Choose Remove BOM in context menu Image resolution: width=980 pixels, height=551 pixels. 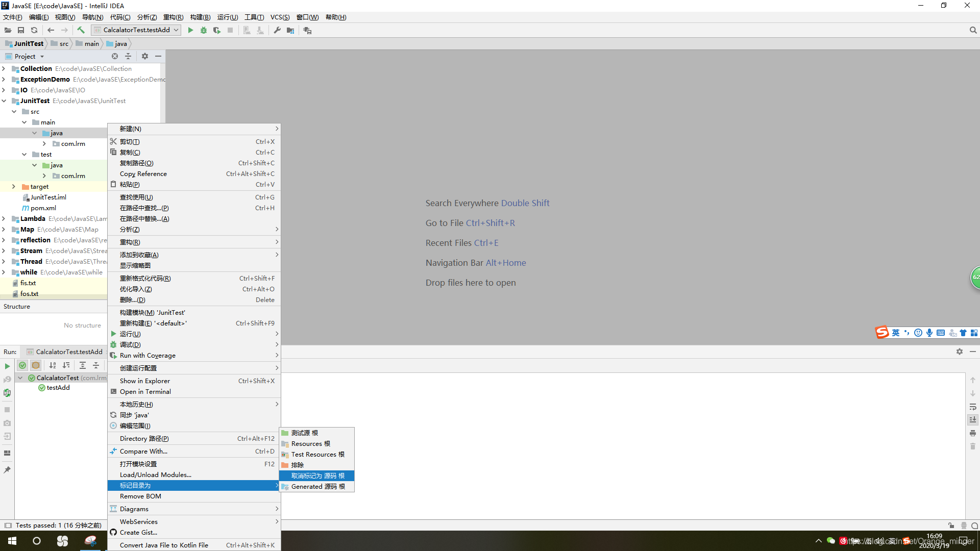click(x=194, y=496)
